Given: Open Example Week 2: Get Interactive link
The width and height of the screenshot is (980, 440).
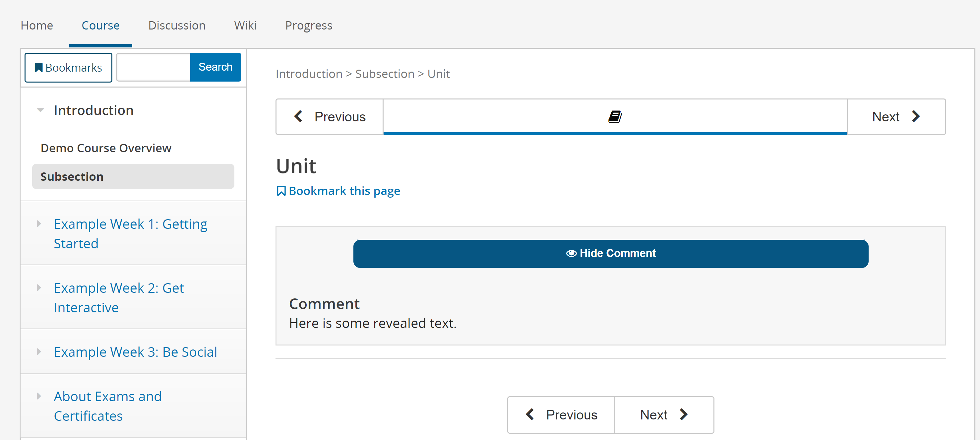Looking at the screenshot, I should pos(119,297).
